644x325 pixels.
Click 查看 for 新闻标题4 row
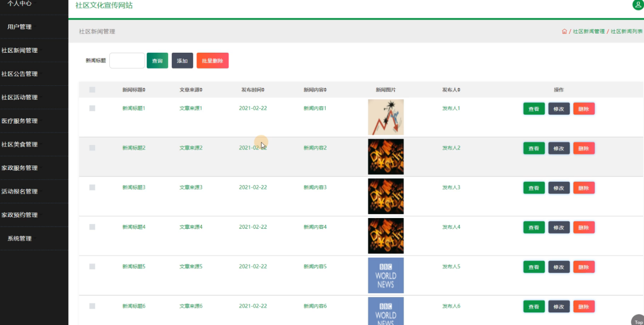pyautogui.click(x=534, y=228)
